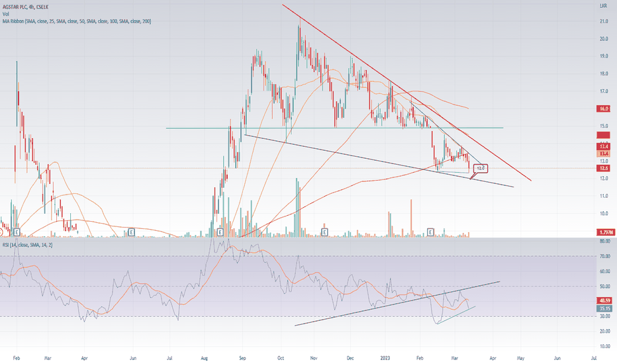Click the 20.0 price axis label
The width and height of the screenshot is (617, 364).
tap(604, 39)
